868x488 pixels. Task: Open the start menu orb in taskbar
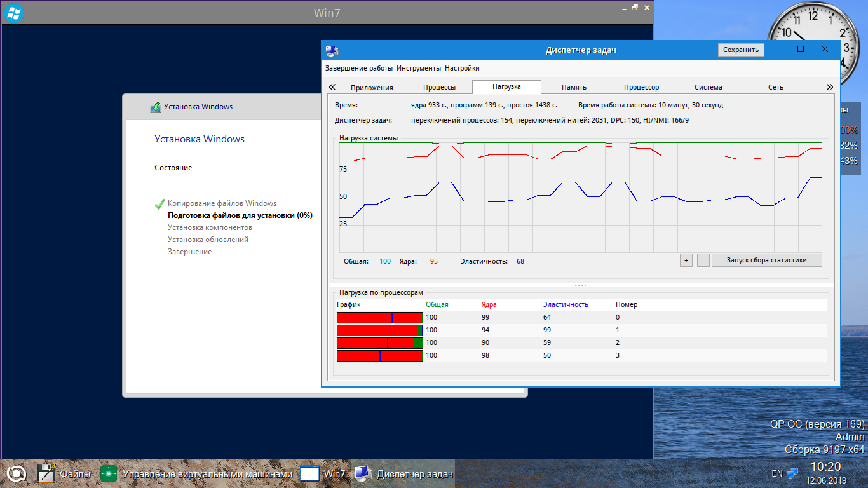click(16, 473)
